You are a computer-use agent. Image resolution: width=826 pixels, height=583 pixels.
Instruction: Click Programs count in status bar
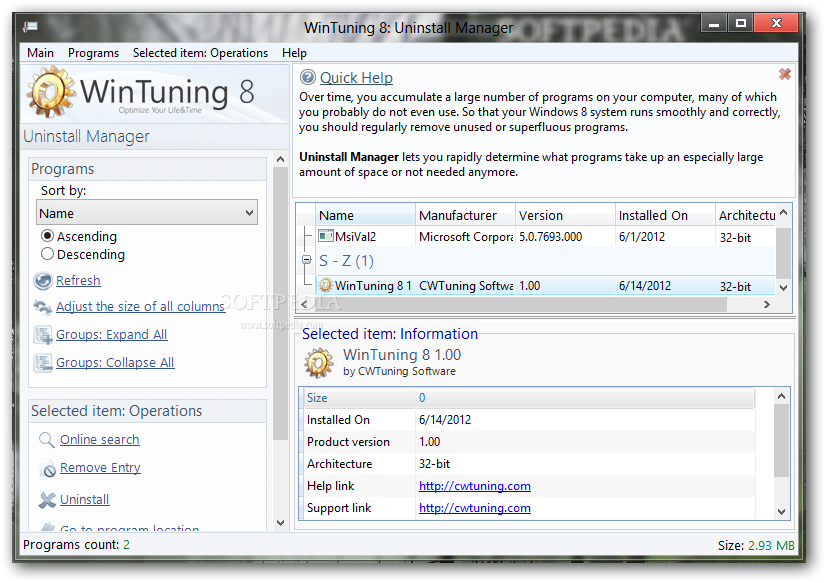76,544
